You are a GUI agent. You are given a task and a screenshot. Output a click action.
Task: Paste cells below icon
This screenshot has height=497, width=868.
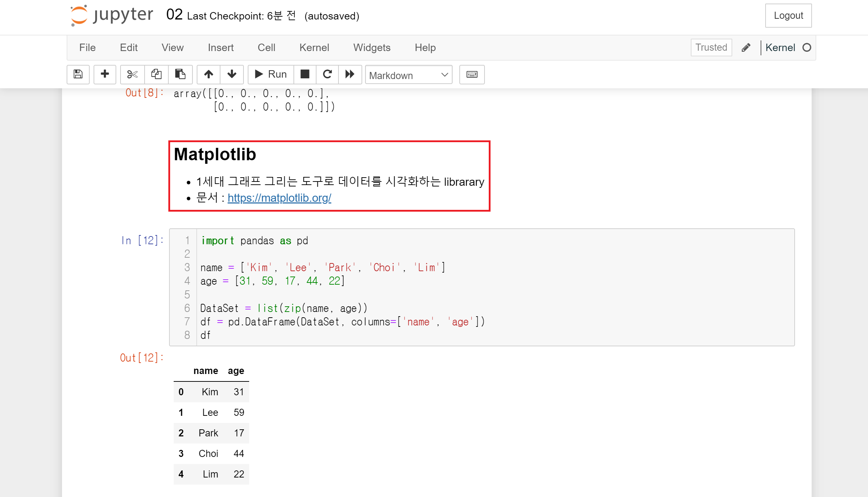click(x=180, y=74)
